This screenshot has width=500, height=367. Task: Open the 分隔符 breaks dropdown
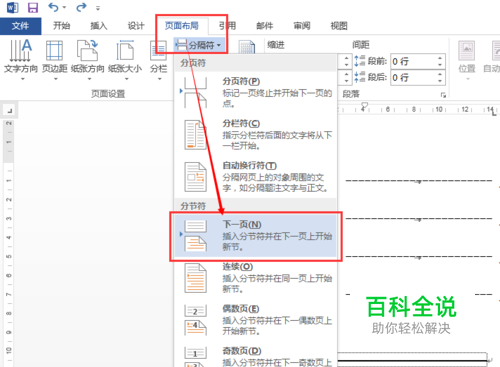199,45
